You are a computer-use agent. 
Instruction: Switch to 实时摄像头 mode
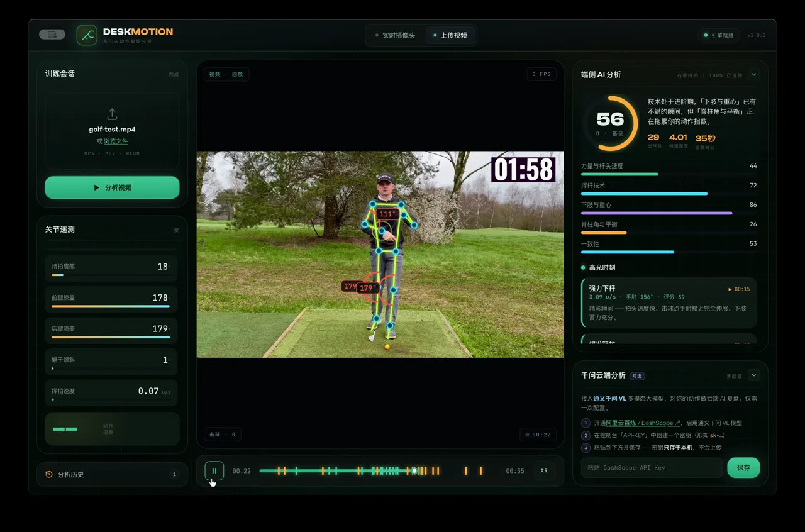(395, 35)
